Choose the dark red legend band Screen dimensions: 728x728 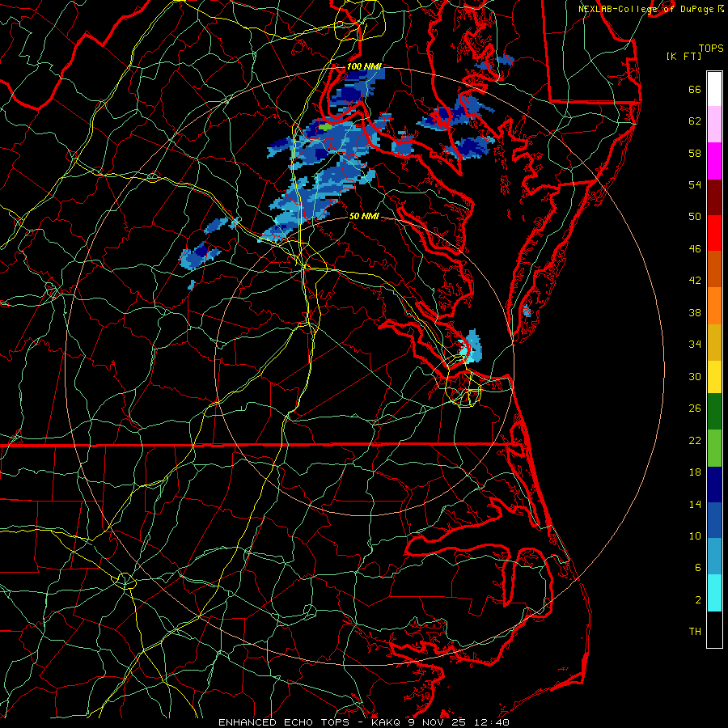(714, 197)
